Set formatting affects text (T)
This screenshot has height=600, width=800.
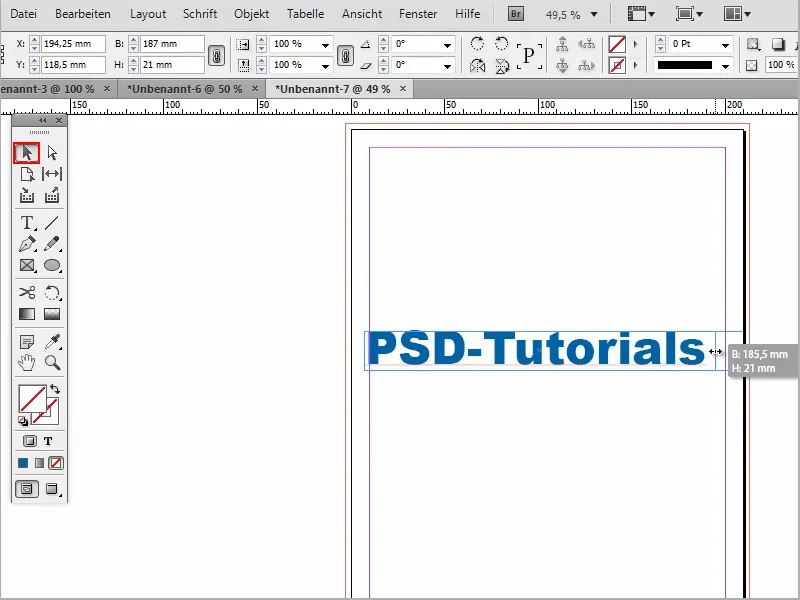point(48,441)
